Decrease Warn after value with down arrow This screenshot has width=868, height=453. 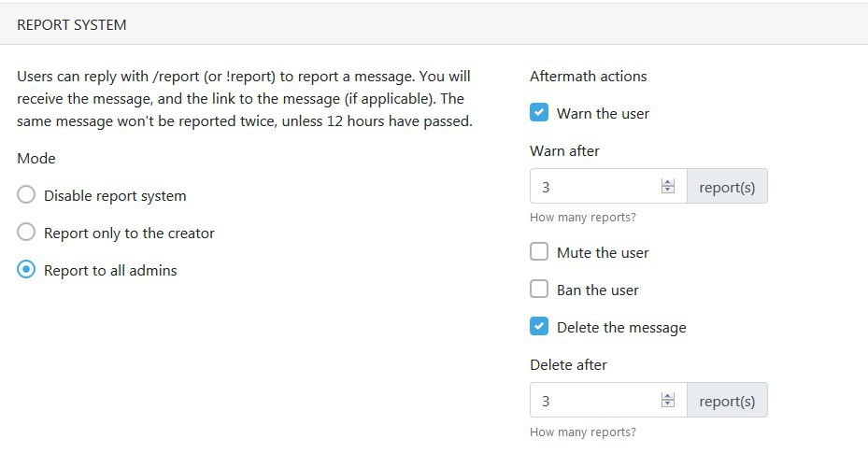coord(668,190)
